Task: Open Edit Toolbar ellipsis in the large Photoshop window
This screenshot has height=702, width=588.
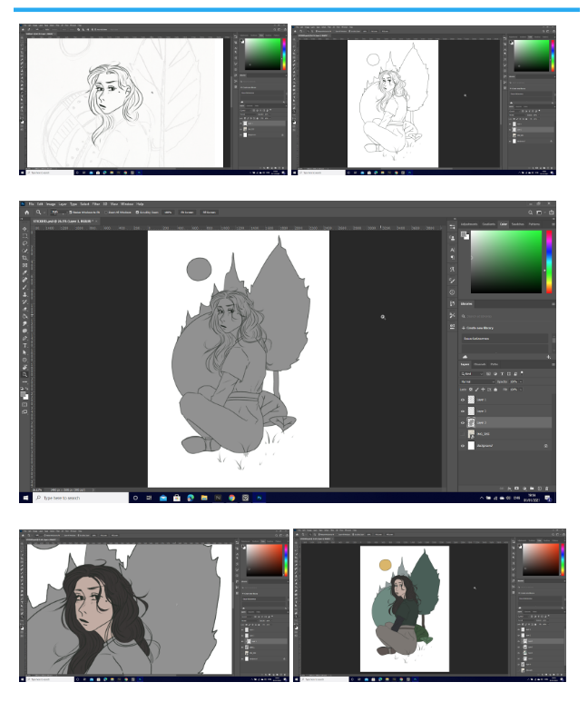Action: tap(24, 381)
